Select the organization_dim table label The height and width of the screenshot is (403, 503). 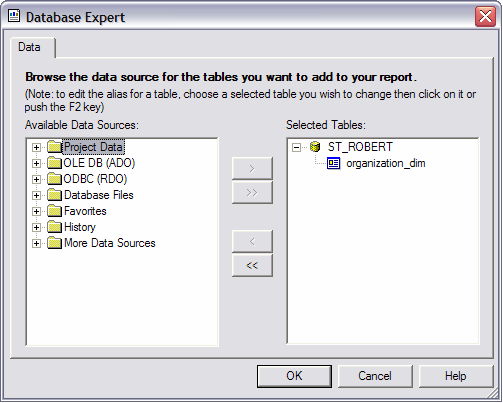[386, 163]
